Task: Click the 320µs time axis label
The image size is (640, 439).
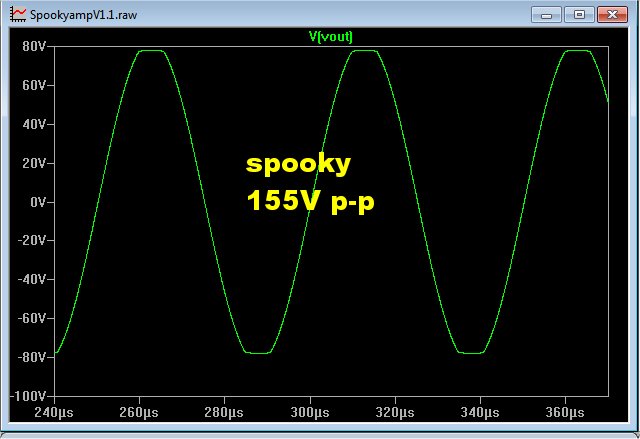Action: pyautogui.click(x=395, y=412)
